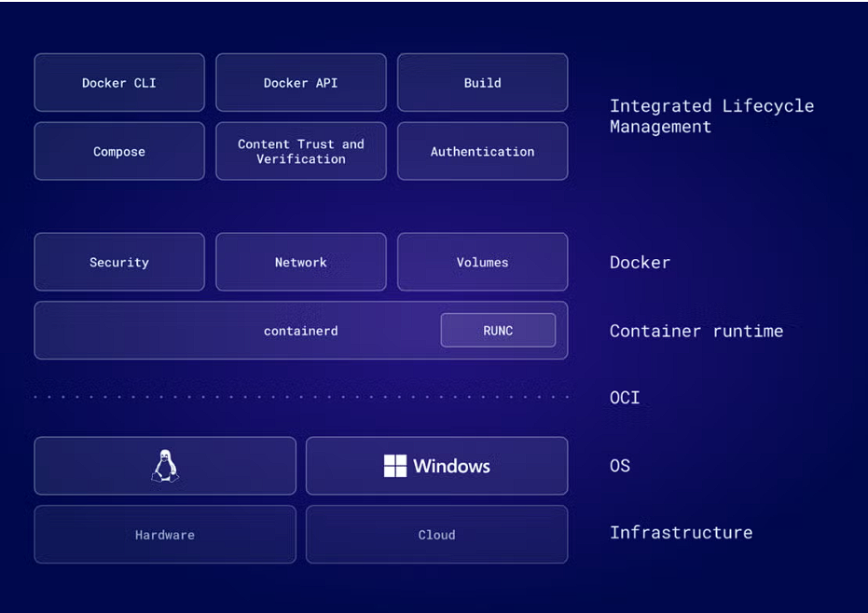The width and height of the screenshot is (868, 613).
Task: Click the Integrated Lifecycle Management label
Action: [710, 116]
